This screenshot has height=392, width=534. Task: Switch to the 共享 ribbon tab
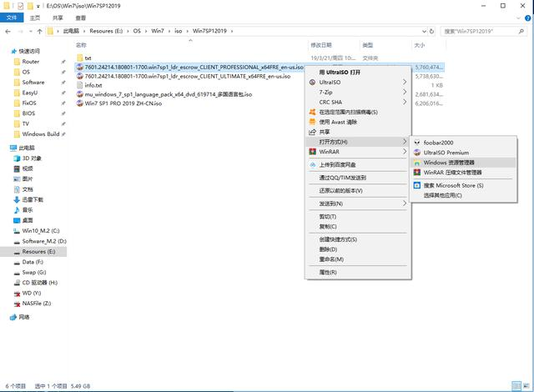(58, 18)
